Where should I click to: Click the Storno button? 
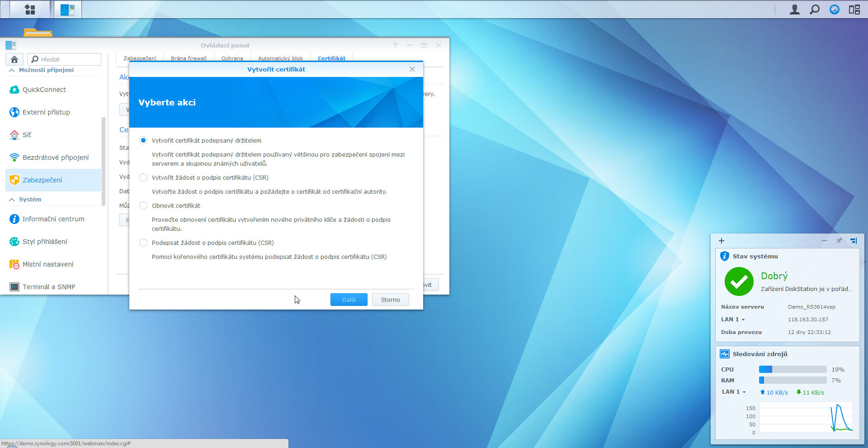(x=390, y=300)
